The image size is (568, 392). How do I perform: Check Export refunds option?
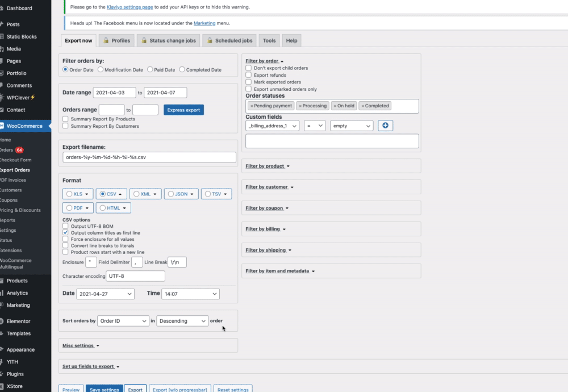click(249, 75)
